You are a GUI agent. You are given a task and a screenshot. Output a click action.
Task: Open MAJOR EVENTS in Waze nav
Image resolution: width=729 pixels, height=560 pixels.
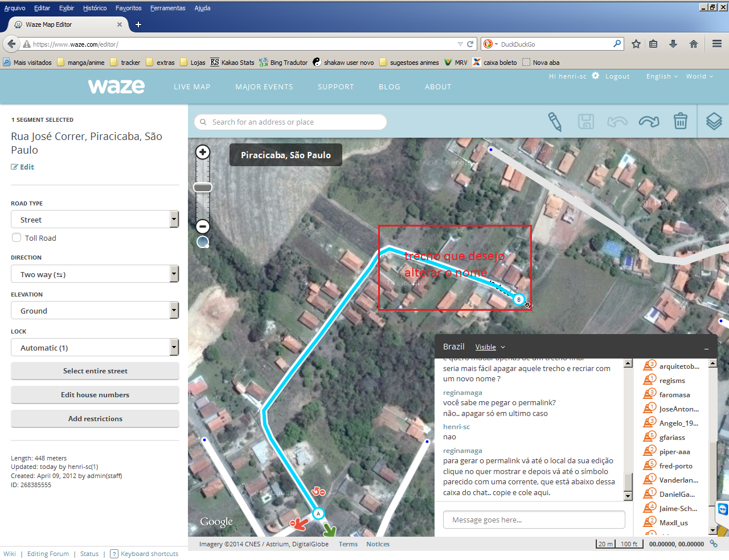pyautogui.click(x=264, y=87)
